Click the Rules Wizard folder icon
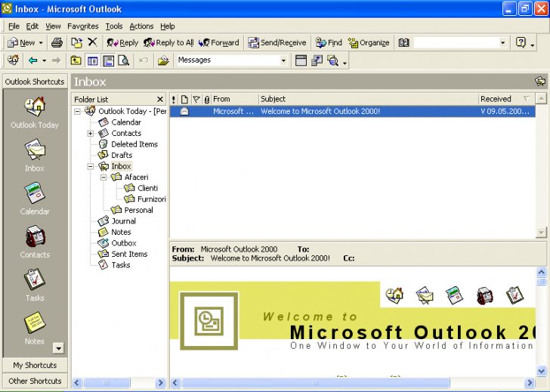The width and height of the screenshot is (550, 392). (x=163, y=60)
